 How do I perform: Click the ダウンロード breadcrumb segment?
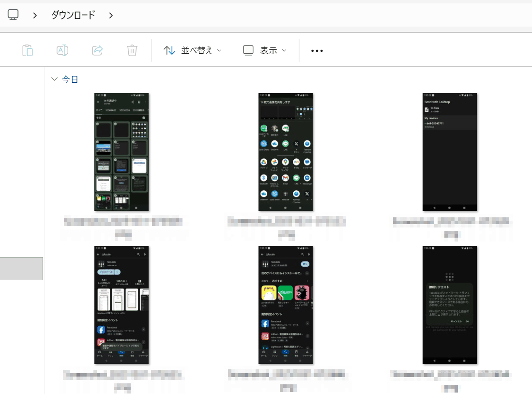(73, 15)
